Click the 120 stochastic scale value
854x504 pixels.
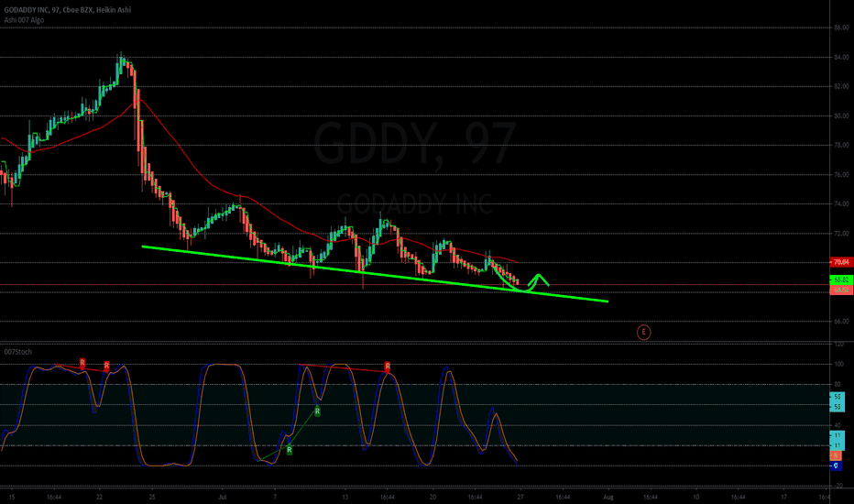838,345
